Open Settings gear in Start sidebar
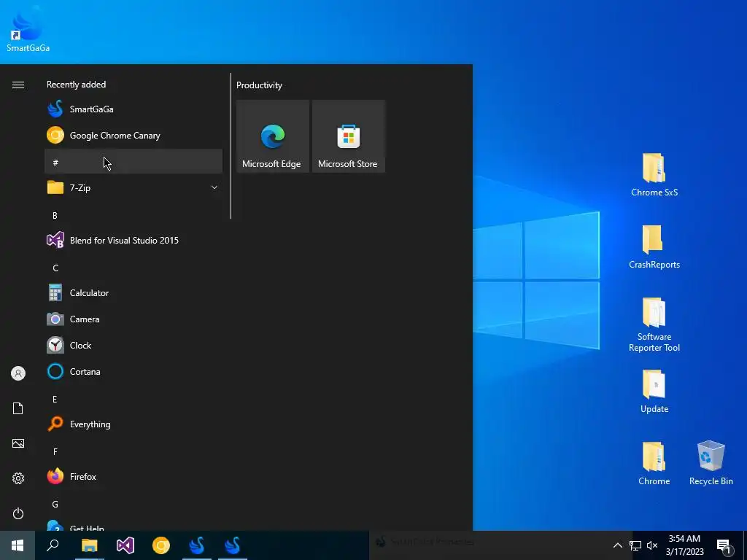Screen dimensions: 747x560 click(18, 478)
